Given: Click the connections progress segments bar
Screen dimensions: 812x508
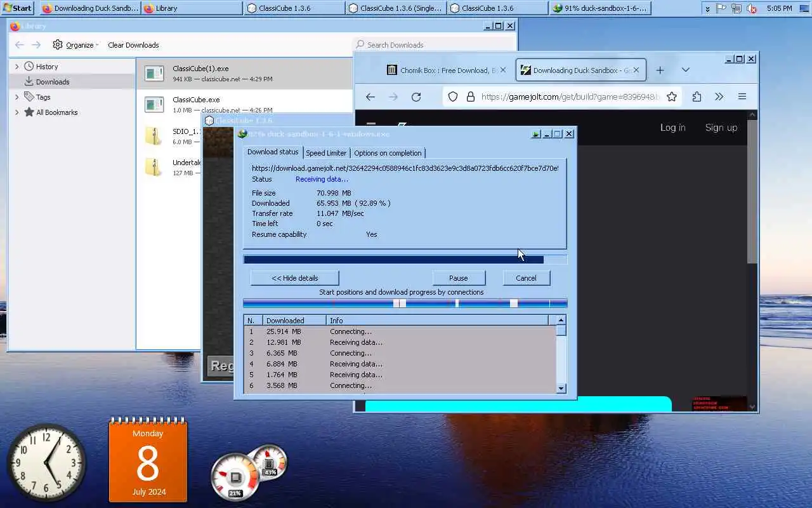Looking at the screenshot, I should 405,304.
